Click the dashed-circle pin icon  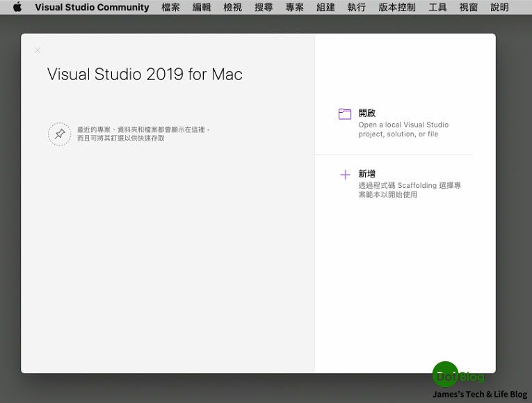pos(59,134)
